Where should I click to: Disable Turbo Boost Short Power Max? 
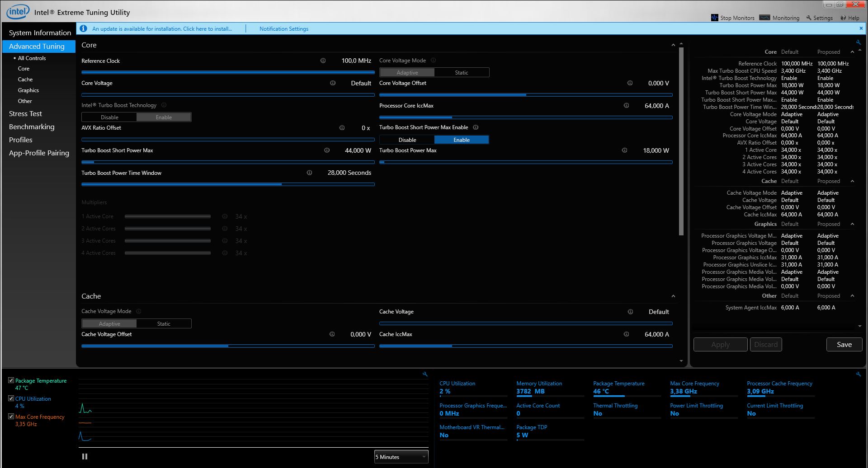(407, 140)
